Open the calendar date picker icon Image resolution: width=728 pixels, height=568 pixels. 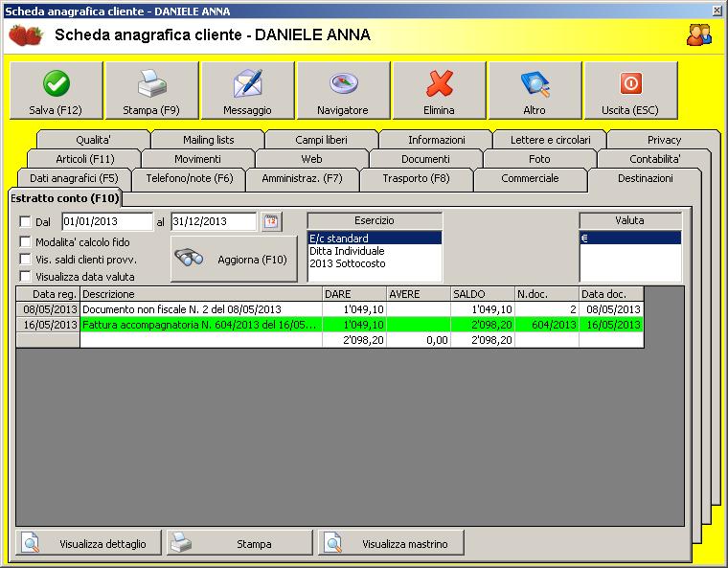coord(272,221)
